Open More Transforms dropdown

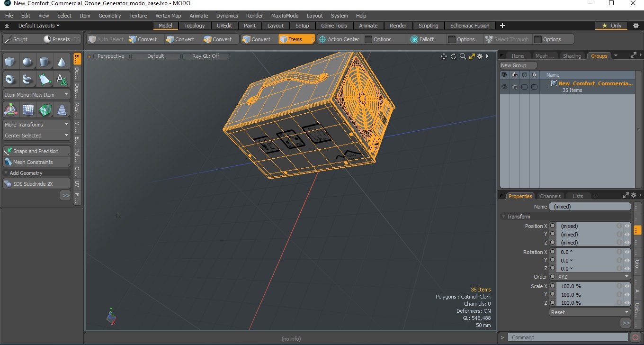[37, 125]
